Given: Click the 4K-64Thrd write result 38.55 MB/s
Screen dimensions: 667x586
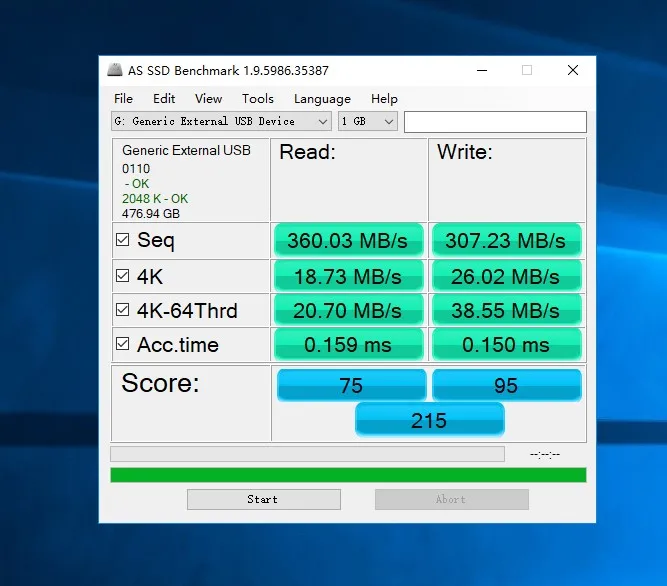Looking at the screenshot, I should tap(507, 310).
